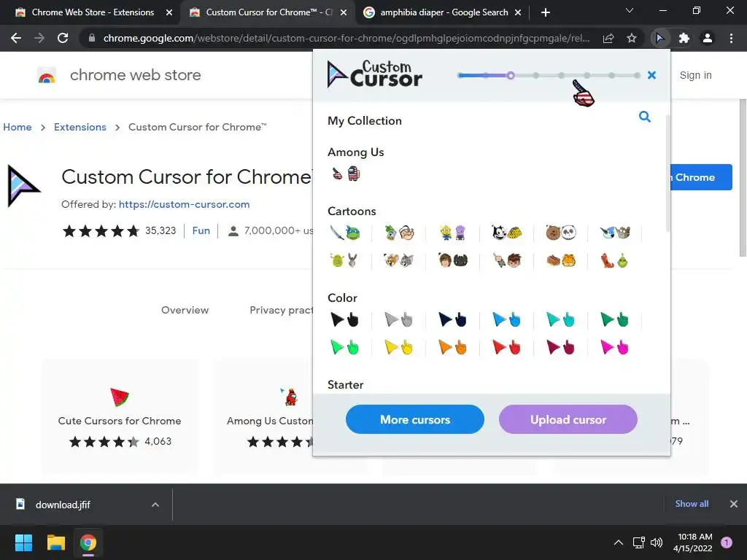Choose the Felix the Cat cursor pack
The image size is (747, 560).
507,233
